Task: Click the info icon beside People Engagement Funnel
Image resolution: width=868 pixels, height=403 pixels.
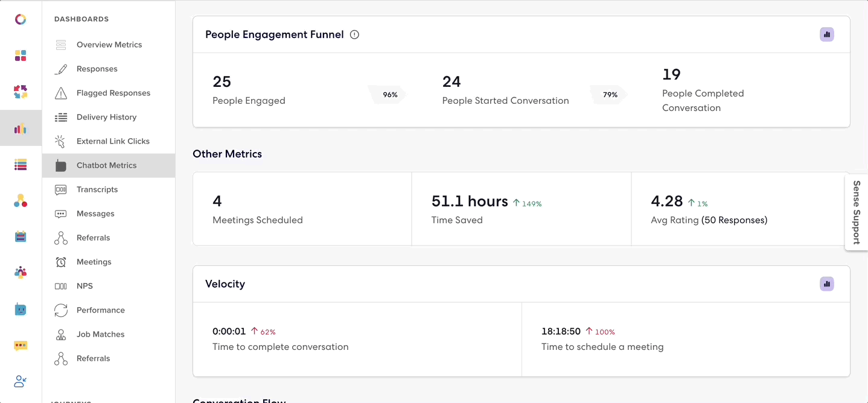Action: [x=354, y=34]
